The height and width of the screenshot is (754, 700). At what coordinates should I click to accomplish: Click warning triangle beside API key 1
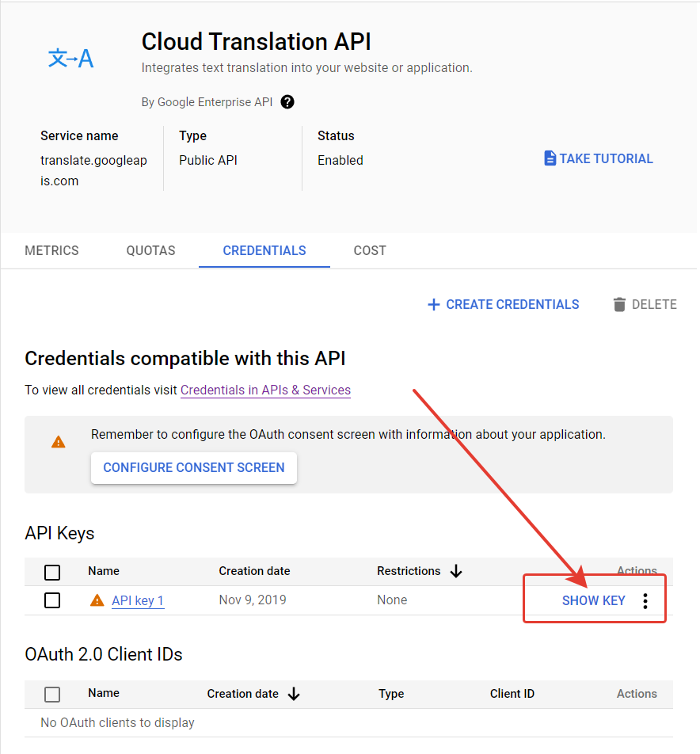pyautogui.click(x=97, y=600)
